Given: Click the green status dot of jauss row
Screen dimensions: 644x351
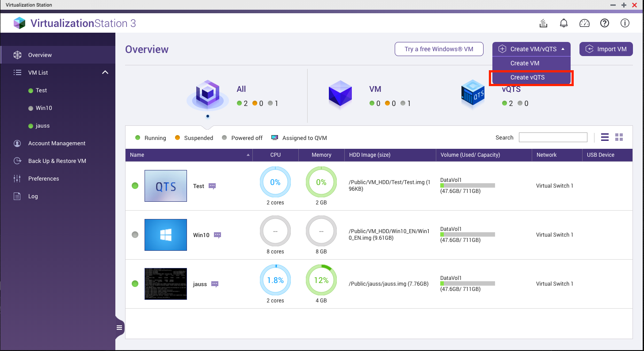Looking at the screenshot, I should click(x=135, y=284).
